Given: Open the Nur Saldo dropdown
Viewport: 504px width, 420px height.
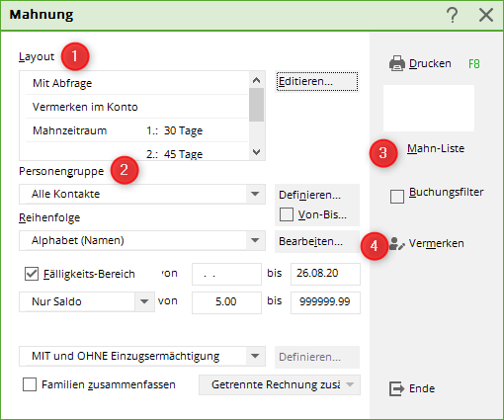Looking at the screenshot, I should (144, 301).
